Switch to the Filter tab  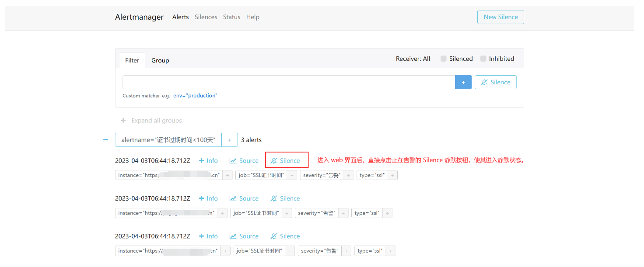pos(132,60)
